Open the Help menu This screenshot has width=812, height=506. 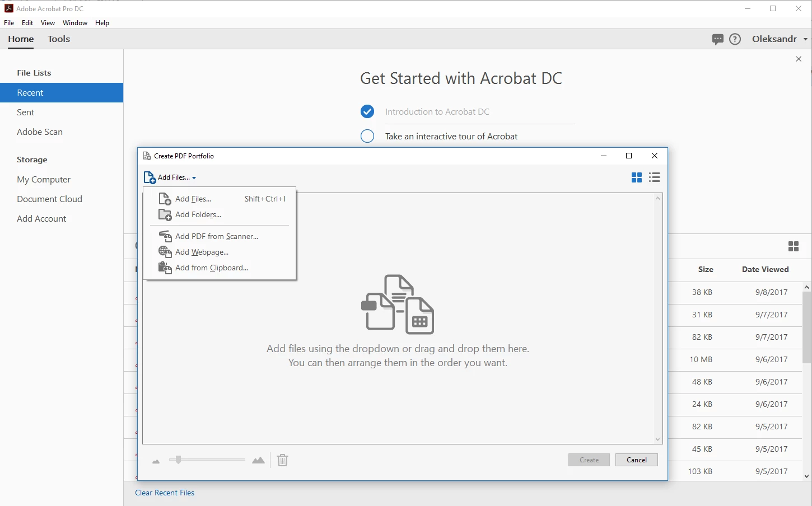102,23
